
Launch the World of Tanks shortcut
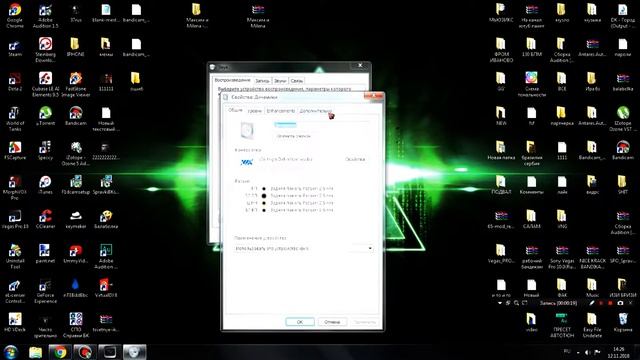pyautogui.click(x=15, y=118)
